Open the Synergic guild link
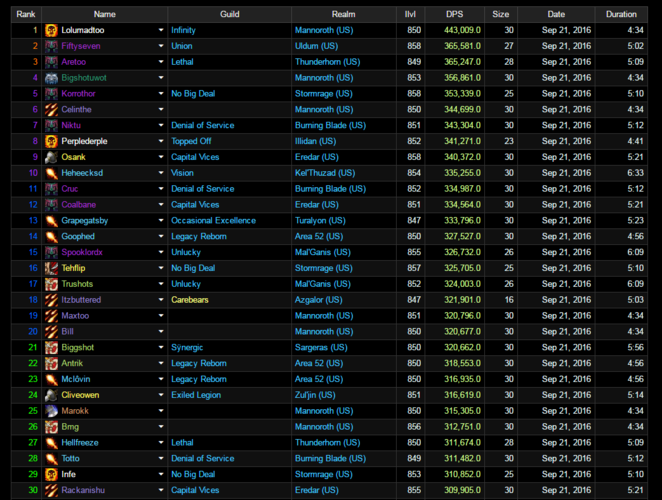 (187, 348)
